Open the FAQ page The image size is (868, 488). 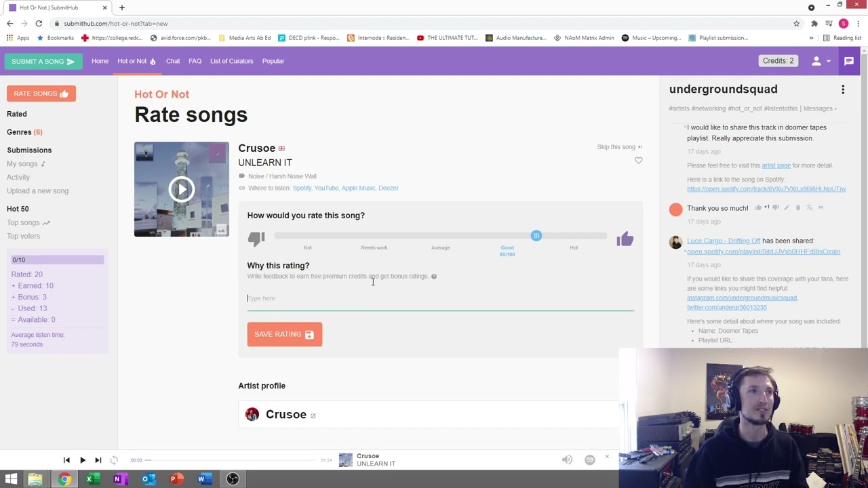coord(195,61)
